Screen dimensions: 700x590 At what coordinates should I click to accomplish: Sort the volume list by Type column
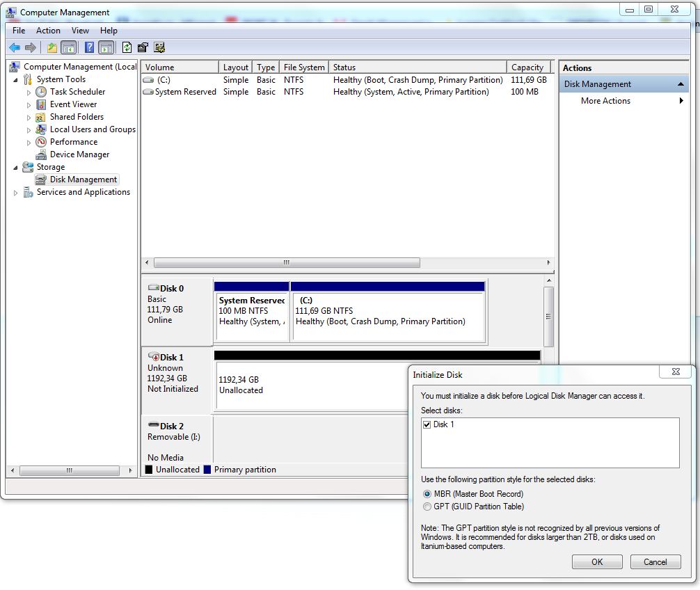[x=266, y=67]
